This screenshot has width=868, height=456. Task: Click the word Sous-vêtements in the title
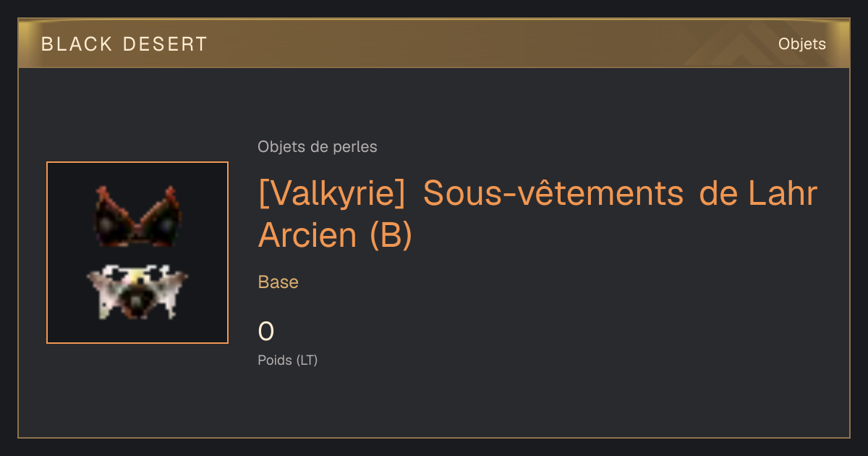(x=553, y=194)
